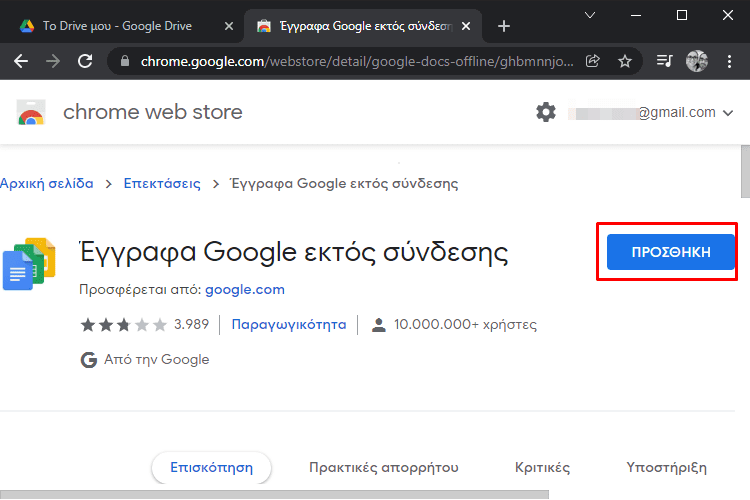
Task: Bookmark this page with the star icon
Action: click(625, 61)
